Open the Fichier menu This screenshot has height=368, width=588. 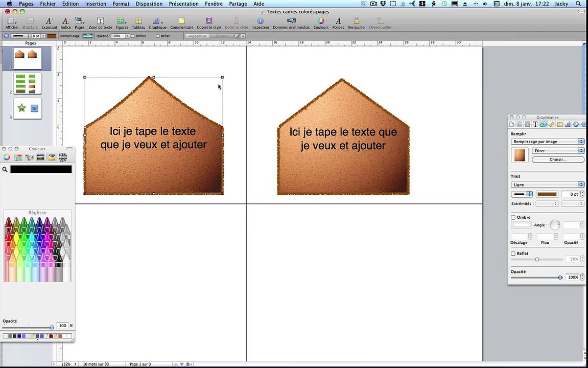coord(48,4)
